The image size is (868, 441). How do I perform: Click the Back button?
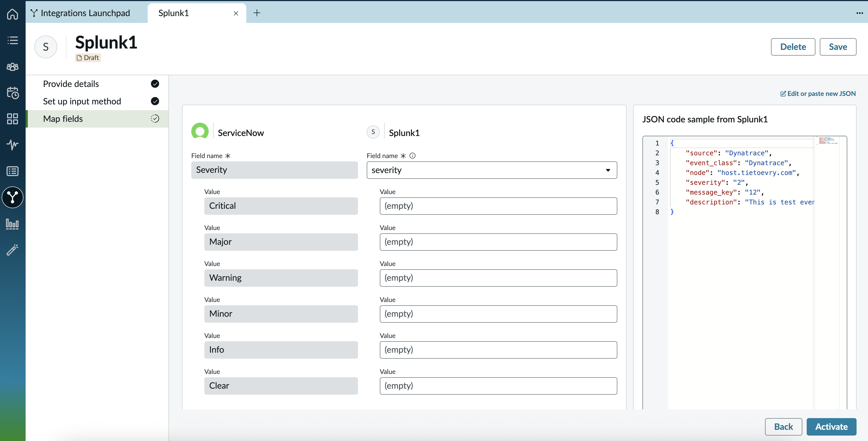pyautogui.click(x=784, y=427)
